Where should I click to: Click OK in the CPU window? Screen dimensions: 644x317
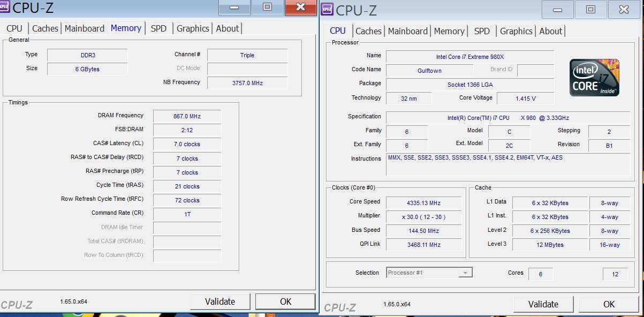(609, 304)
